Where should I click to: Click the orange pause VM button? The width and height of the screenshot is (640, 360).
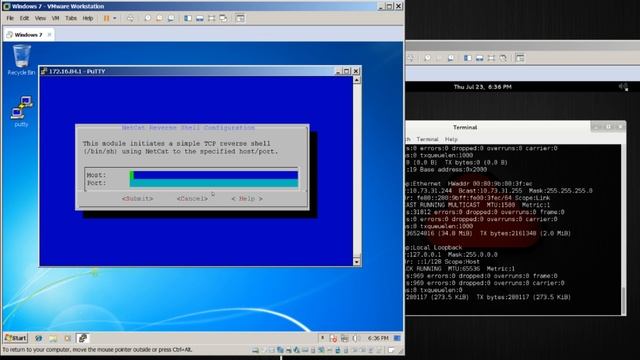pos(107,18)
